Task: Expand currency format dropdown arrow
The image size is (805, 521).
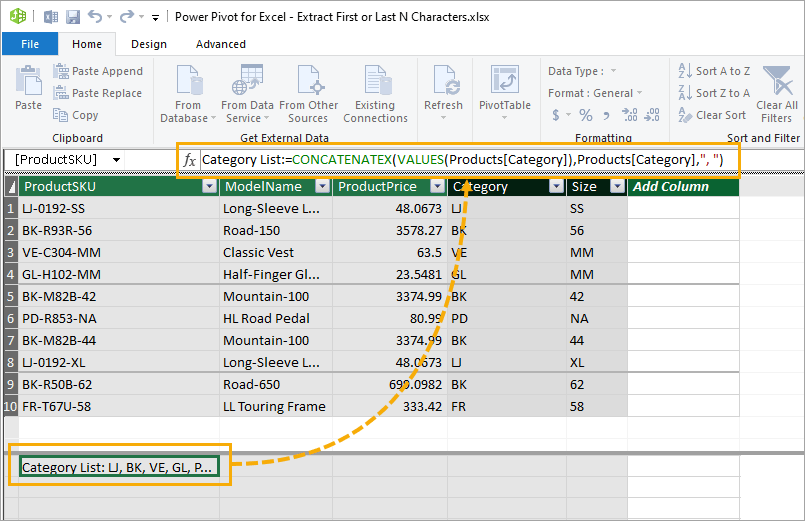Action: 568,114
